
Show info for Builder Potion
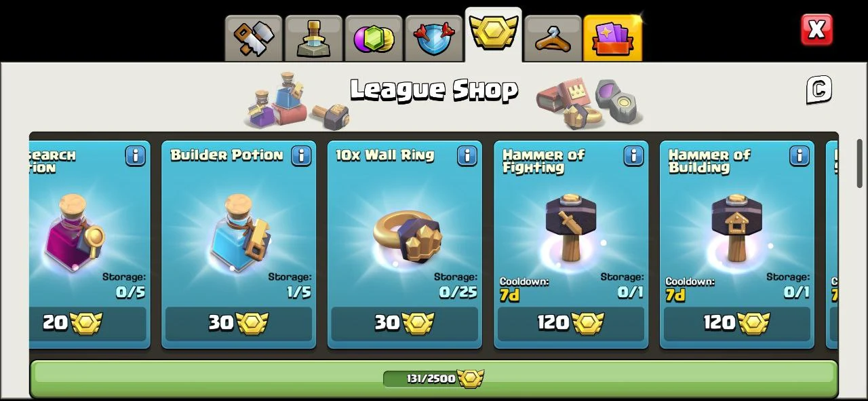(302, 155)
